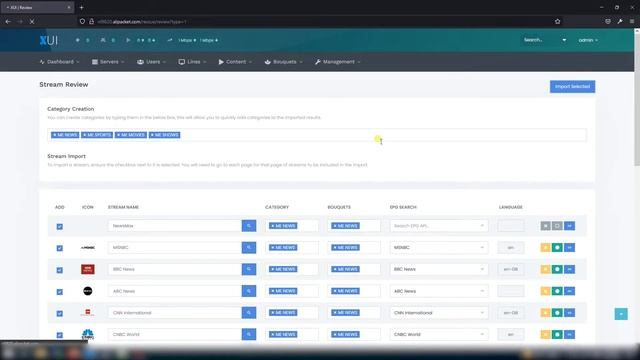The height and width of the screenshot is (360, 640).
Task: Click the play streams icon in header
Action: [128, 40]
